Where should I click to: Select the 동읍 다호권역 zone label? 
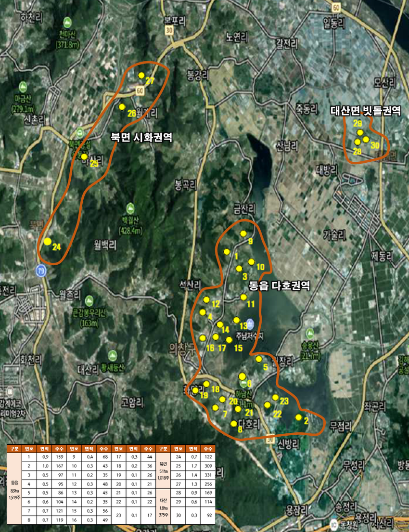[279, 286]
